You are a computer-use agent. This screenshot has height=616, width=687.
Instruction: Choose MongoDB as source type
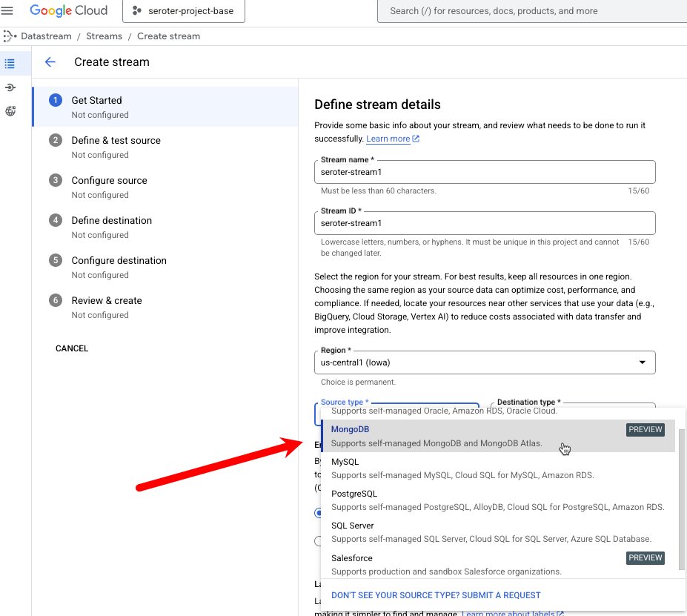coord(498,436)
